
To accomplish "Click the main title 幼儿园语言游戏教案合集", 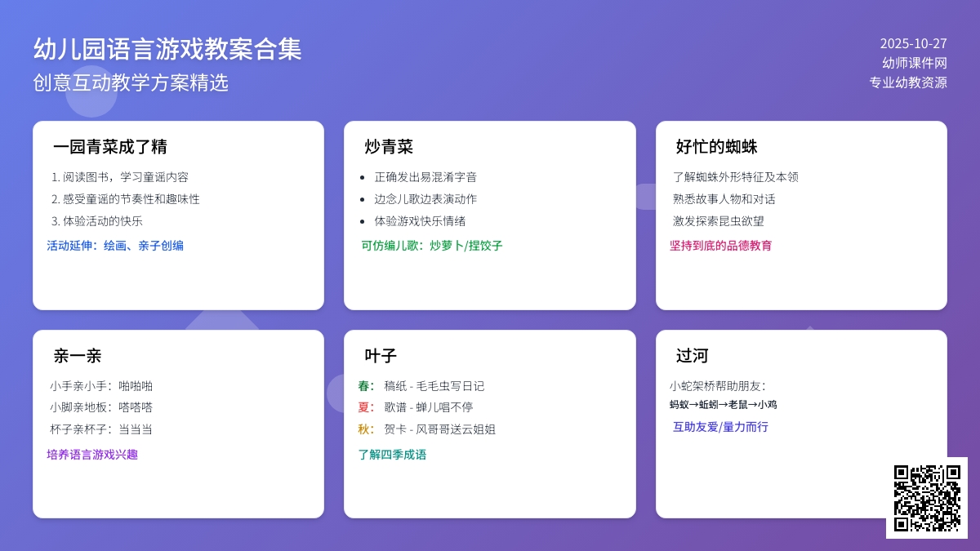I will [x=167, y=49].
